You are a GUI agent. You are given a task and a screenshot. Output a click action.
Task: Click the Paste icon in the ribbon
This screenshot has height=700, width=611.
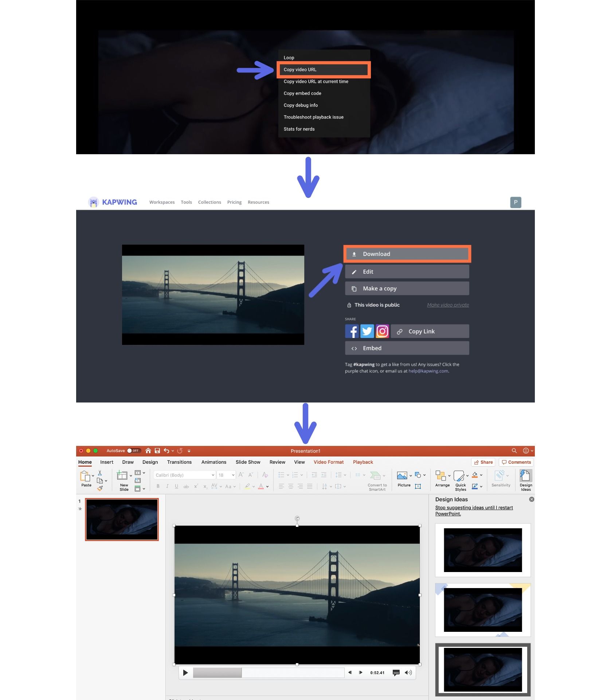pos(85,476)
